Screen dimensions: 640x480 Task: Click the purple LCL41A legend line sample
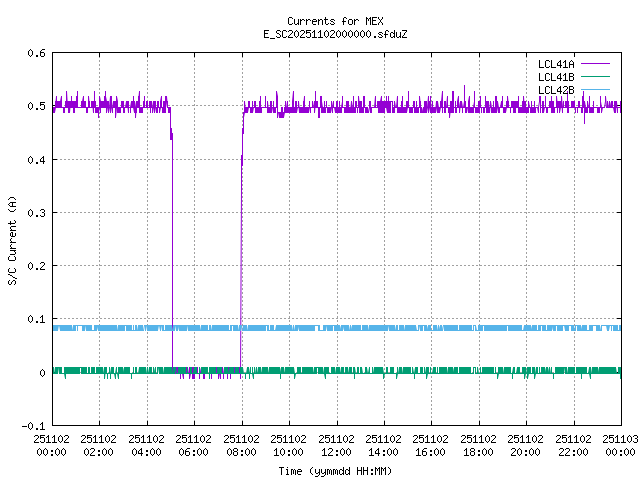tap(598, 64)
